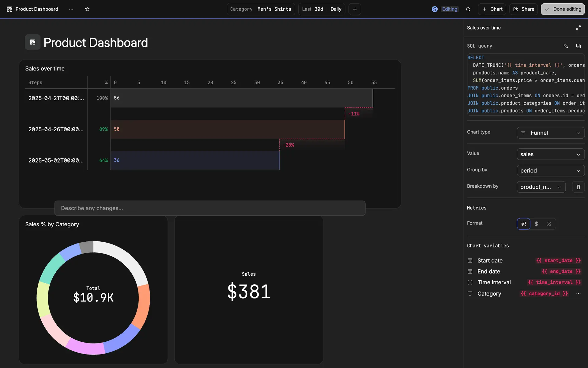Open the Value sales dropdown

550,154
